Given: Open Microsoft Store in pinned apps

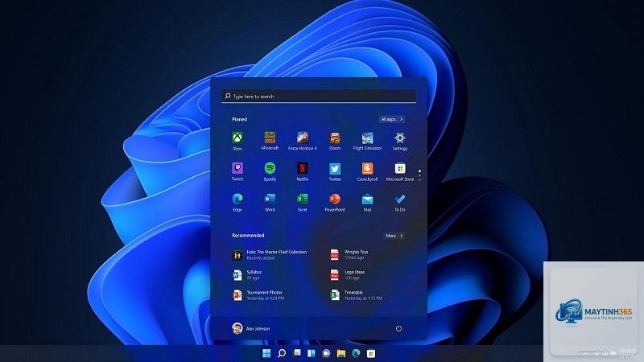Looking at the screenshot, I should click(x=399, y=171).
